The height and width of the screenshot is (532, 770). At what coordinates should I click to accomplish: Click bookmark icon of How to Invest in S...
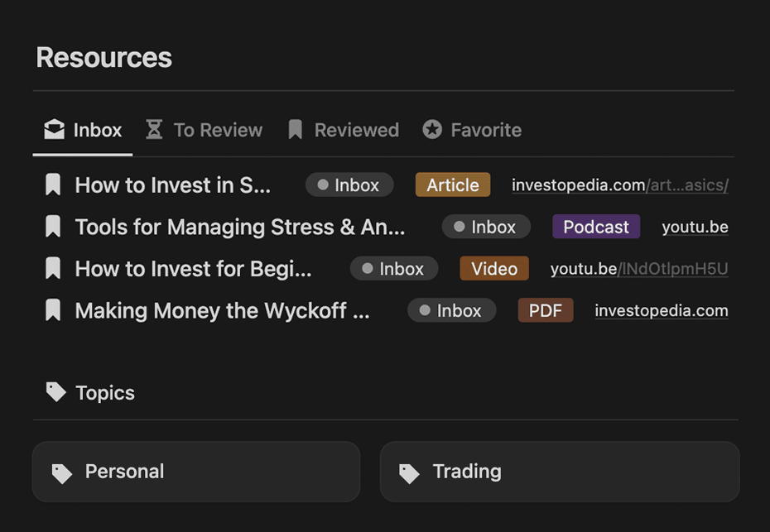coord(53,185)
